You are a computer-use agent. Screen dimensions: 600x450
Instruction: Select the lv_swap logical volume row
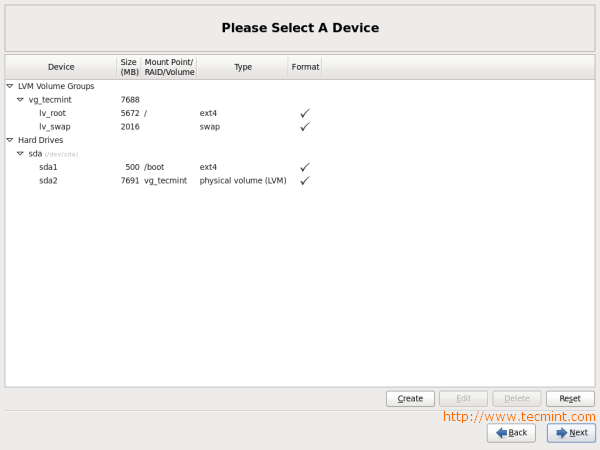[55, 127]
